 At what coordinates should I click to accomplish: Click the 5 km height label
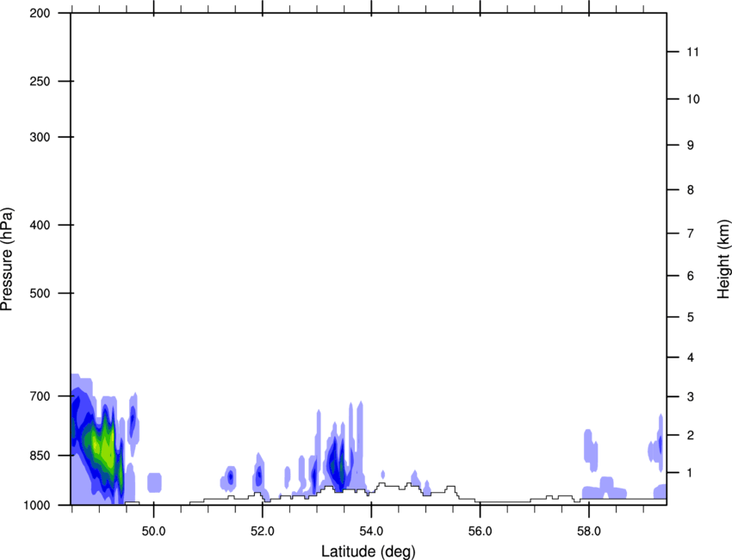[x=691, y=317]
